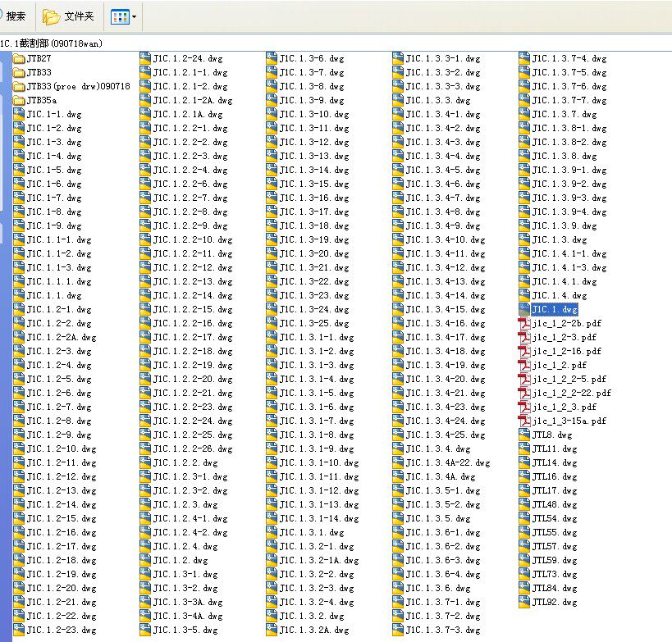Click file name J1C.1.3-15.dwg

[x=314, y=184]
